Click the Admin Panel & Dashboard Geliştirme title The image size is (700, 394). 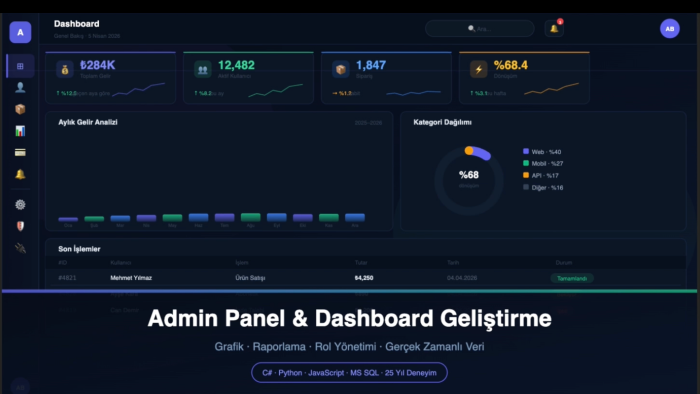350,318
